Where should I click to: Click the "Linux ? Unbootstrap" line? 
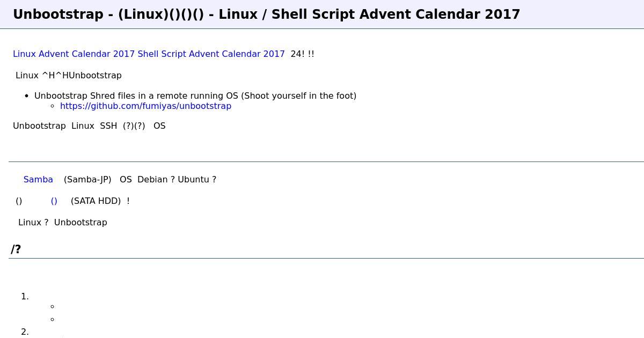pos(63,223)
